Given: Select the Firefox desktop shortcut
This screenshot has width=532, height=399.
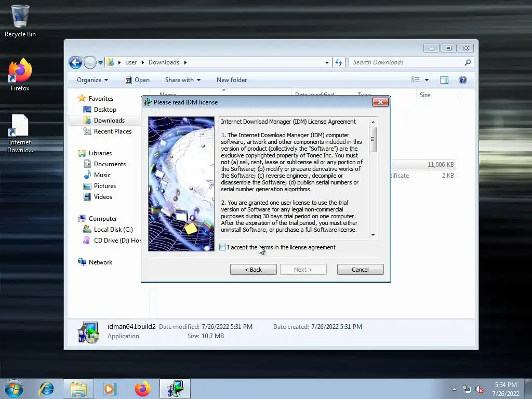Looking at the screenshot, I should [x=20, y=75].
